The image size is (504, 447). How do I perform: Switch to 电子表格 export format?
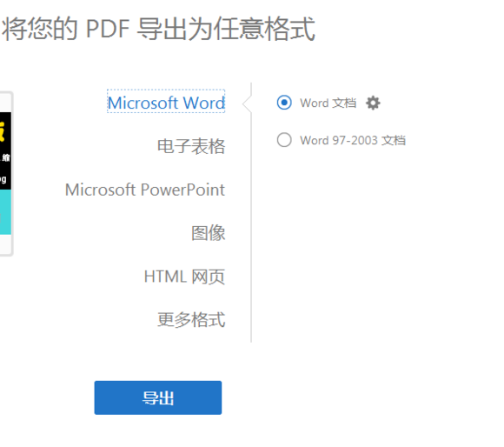pos(191,146)
